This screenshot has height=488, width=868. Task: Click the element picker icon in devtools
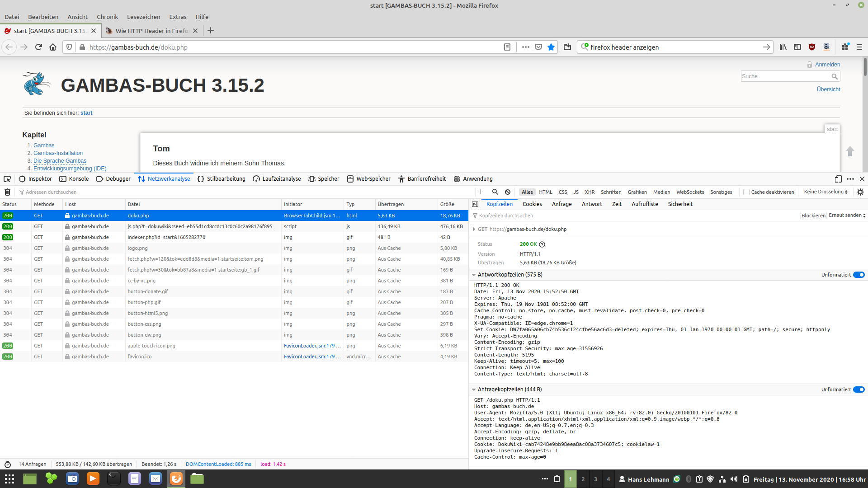pos(7,179)
